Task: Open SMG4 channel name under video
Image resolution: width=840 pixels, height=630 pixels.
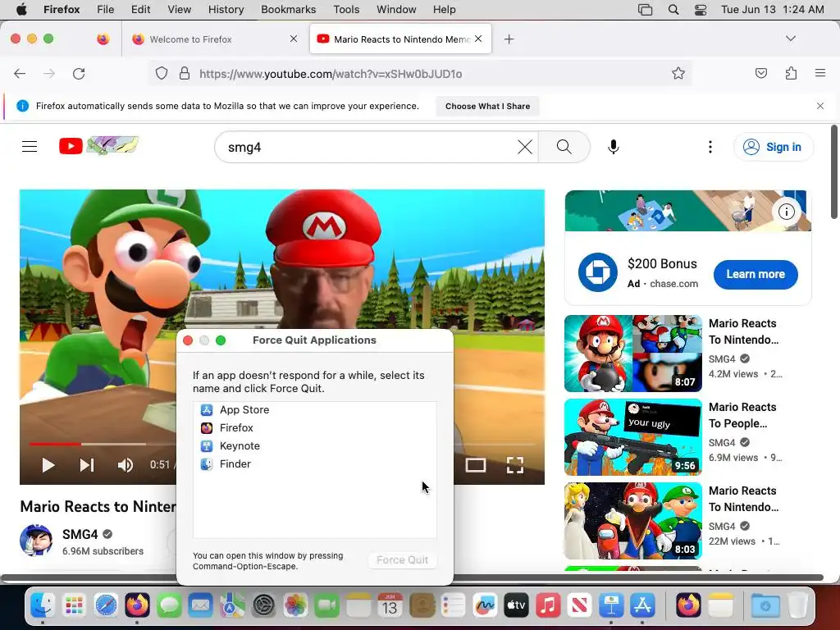Action: [x=80, y=534]
